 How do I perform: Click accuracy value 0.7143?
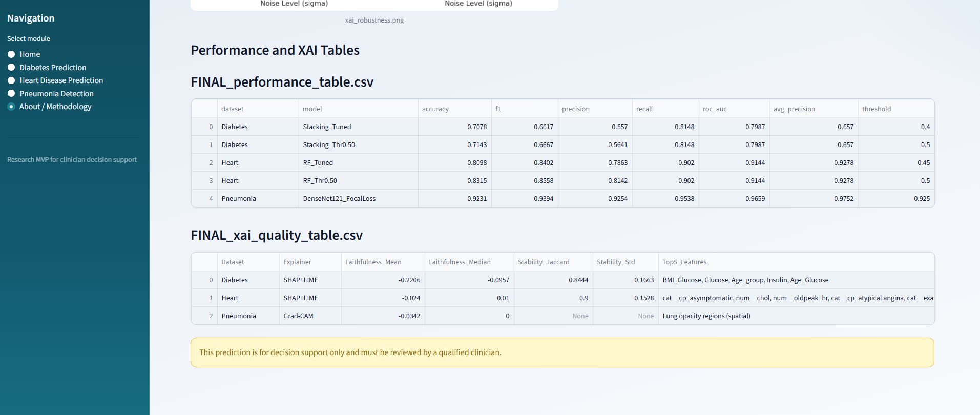click(x=454, y=144)
